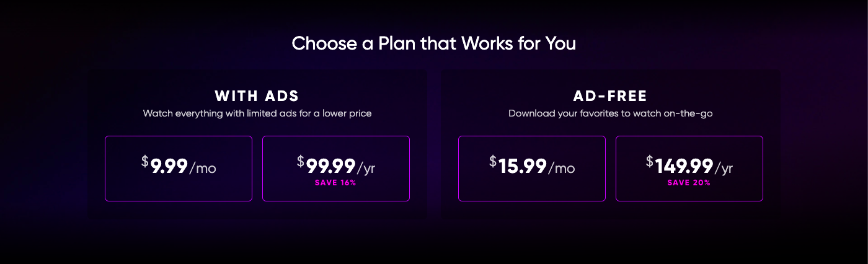The image size is (868, 264).
Task: Click the AD-FREE heading
Action: coord(610,96)
